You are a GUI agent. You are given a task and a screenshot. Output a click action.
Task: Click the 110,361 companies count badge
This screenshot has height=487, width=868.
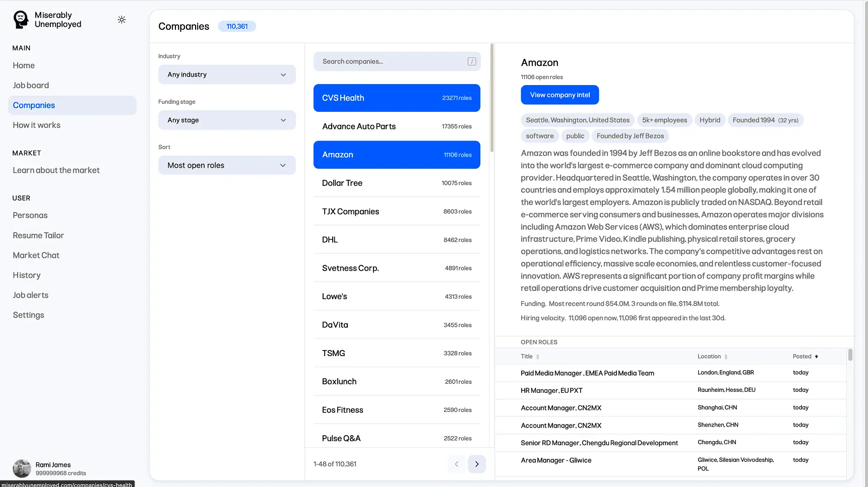click(237, 26)
